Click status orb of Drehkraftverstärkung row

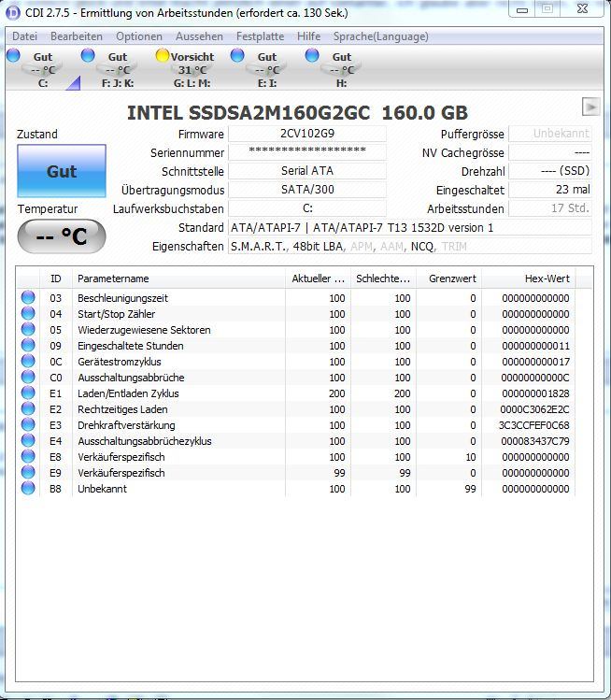pos(28,424)
